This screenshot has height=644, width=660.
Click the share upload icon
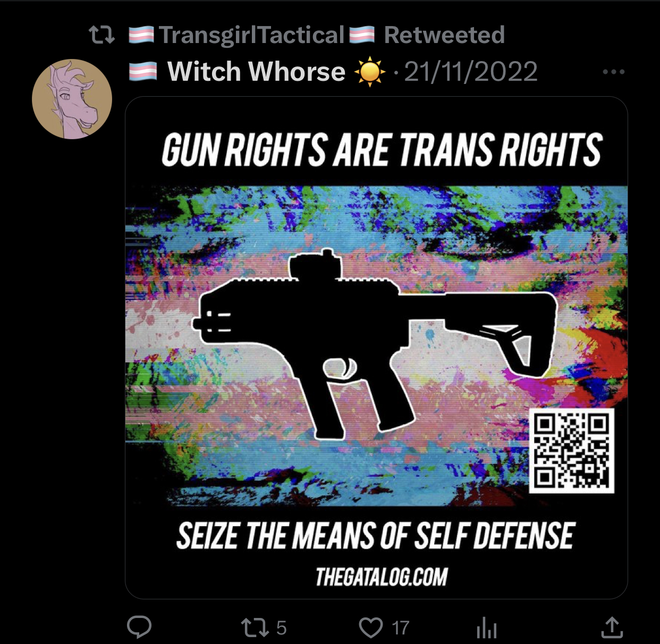(612, 627)
